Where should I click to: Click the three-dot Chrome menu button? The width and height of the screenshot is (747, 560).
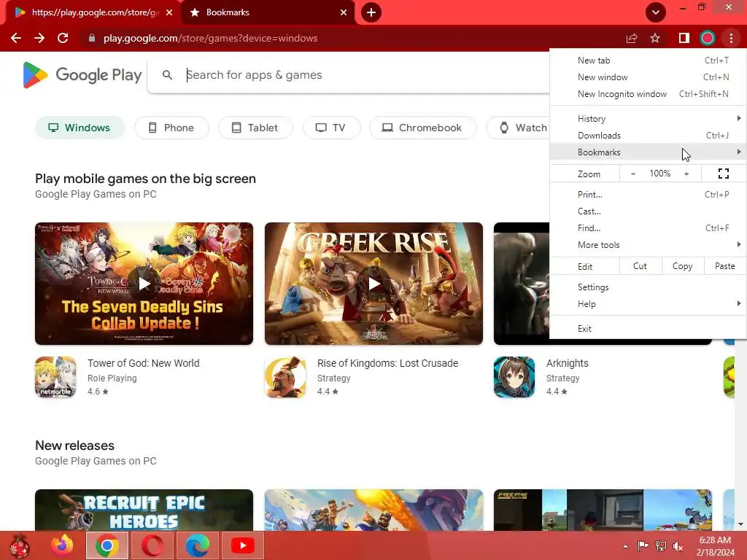click(x=731, y=38)
